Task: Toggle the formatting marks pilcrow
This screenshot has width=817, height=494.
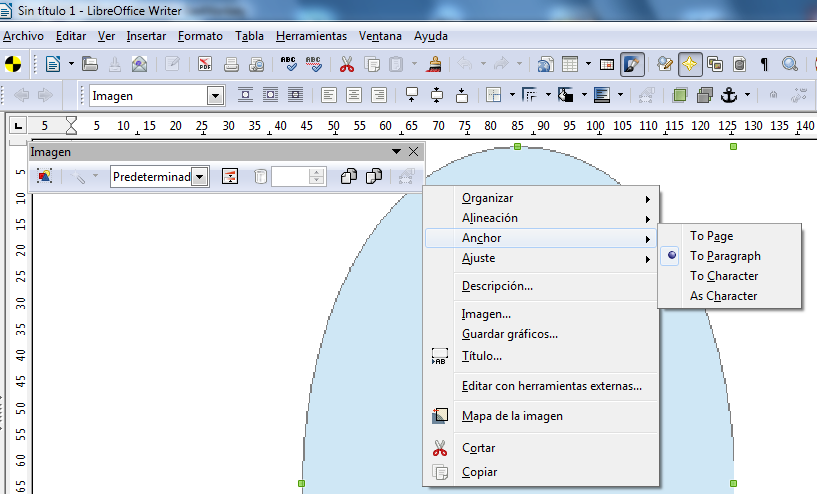Action: pyautogui.click(x=764, y=65)
